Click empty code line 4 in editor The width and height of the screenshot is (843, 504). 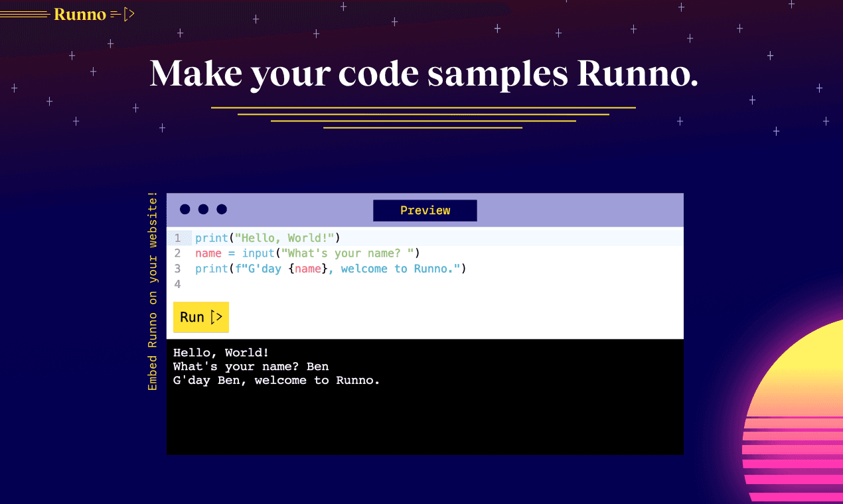(425, 284)
